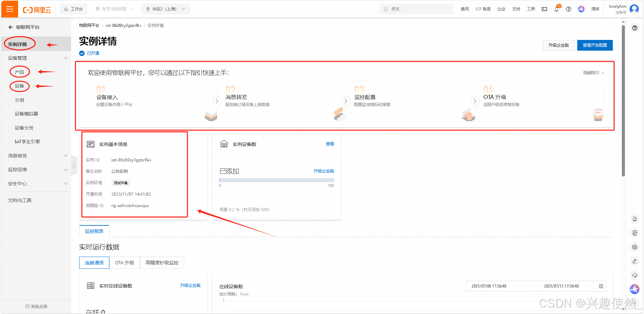The width and height of the screenshot is (644, 314).
Task: Click the arrow after the 监控配置 card
Action: [x=475, y=101]
